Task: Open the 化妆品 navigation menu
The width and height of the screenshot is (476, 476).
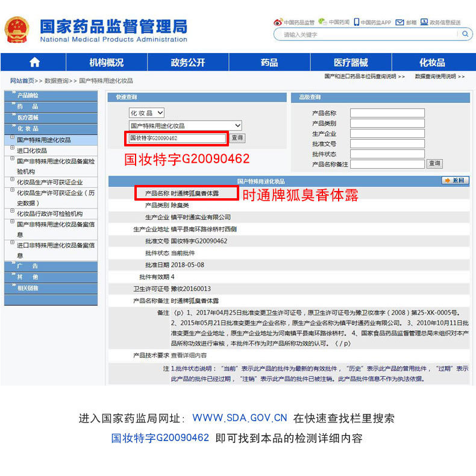Action: (x=432, y=62)
